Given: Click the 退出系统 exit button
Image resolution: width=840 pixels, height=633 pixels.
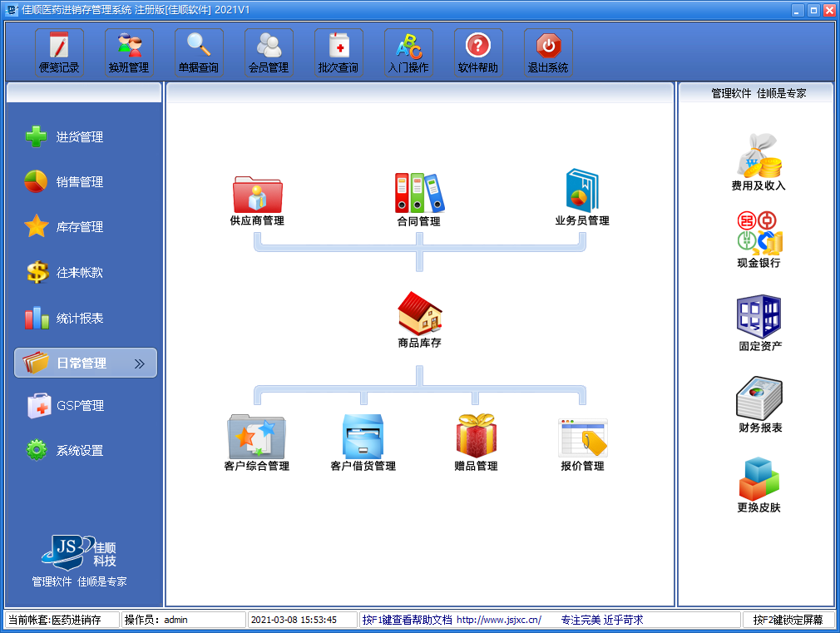Looking at the screenshot, I should (x=547, y=52).
